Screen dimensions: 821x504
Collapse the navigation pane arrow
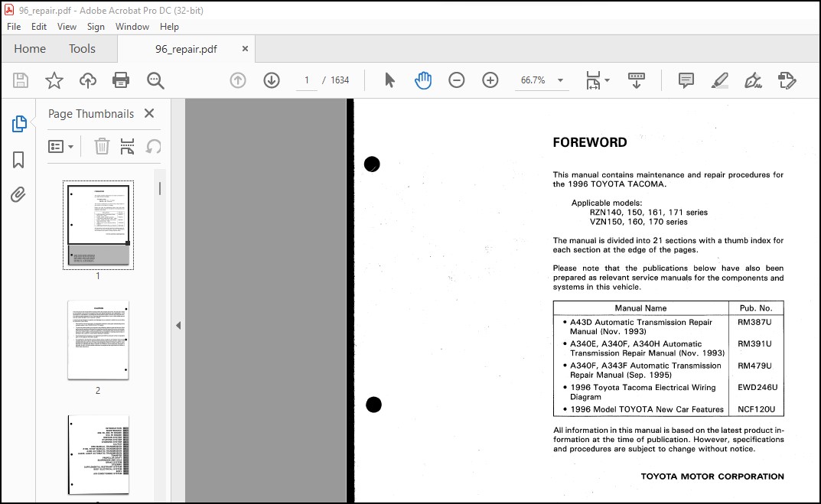[178, 326]
